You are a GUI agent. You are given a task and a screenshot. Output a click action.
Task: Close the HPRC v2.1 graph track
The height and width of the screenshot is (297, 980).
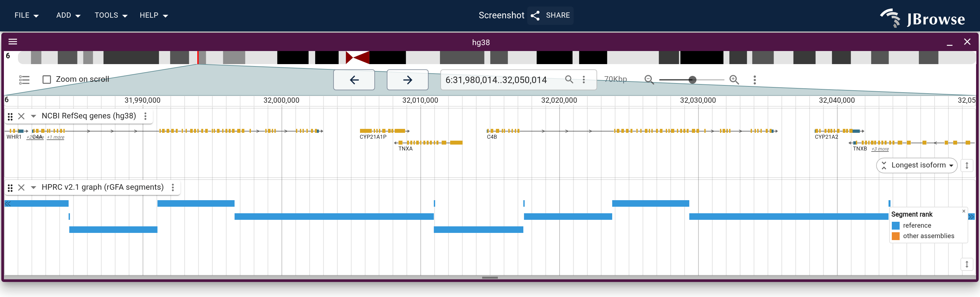[21, 187]
